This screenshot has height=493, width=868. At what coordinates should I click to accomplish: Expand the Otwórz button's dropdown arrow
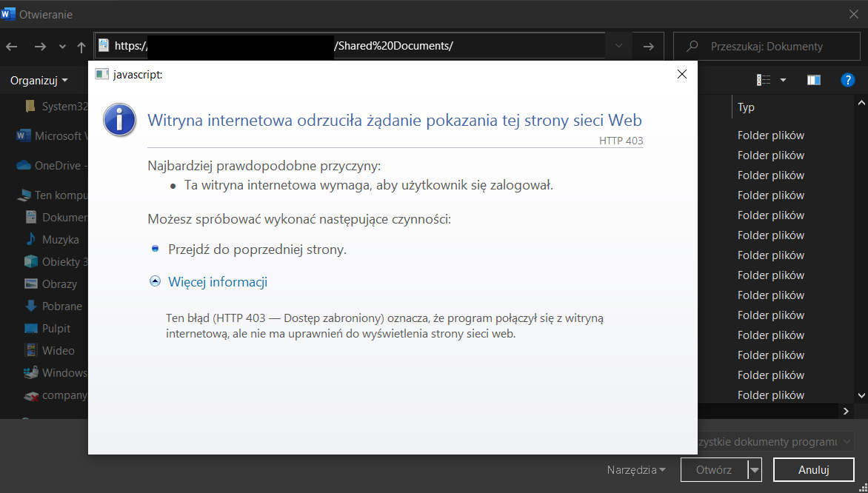755,470
